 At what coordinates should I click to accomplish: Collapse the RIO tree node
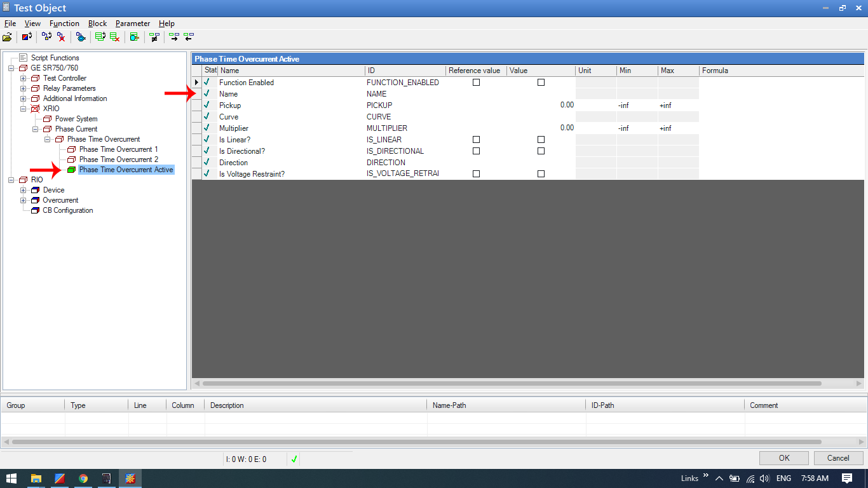[11, 180]
